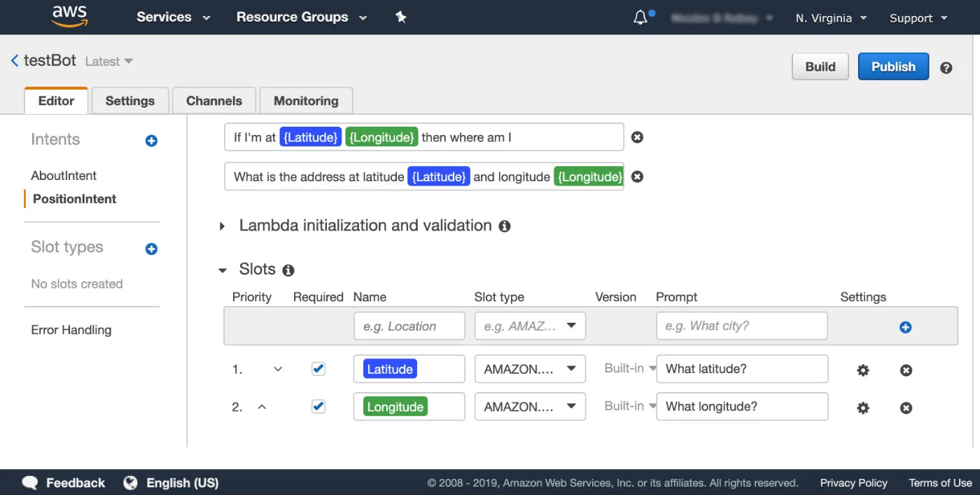Open the N. Virginia region dropdown
Screen dimensions: 980x495
[x=830, y=18]
